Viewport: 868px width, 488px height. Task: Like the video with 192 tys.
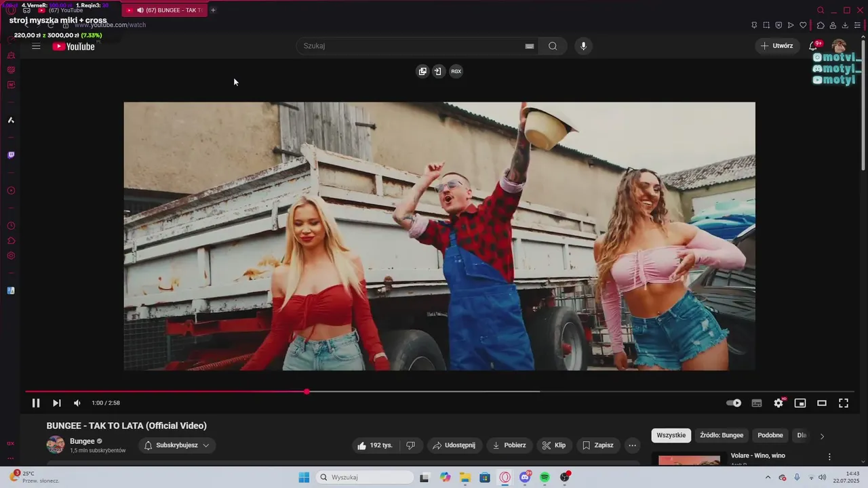point(375,445)
